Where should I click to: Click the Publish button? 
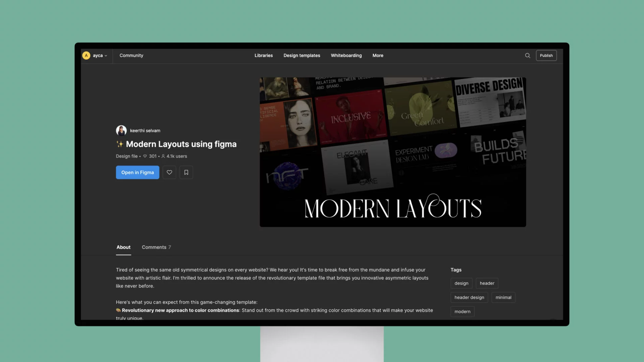tap(546, 55)
